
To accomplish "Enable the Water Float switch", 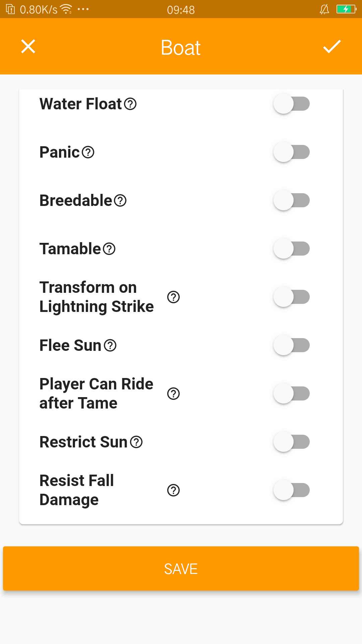I will [291, 104].
